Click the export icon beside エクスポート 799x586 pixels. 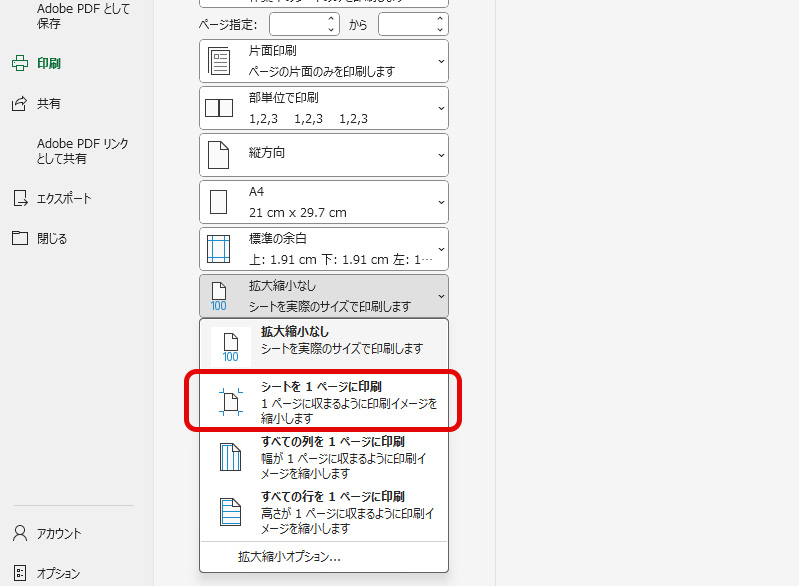(x=19, y=198)
